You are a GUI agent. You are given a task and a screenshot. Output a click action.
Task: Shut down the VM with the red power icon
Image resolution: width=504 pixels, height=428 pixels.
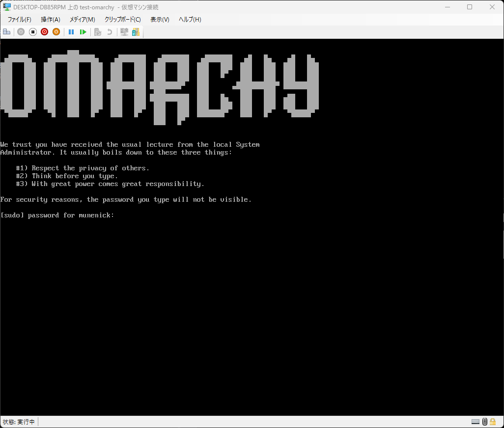[44, 32]
